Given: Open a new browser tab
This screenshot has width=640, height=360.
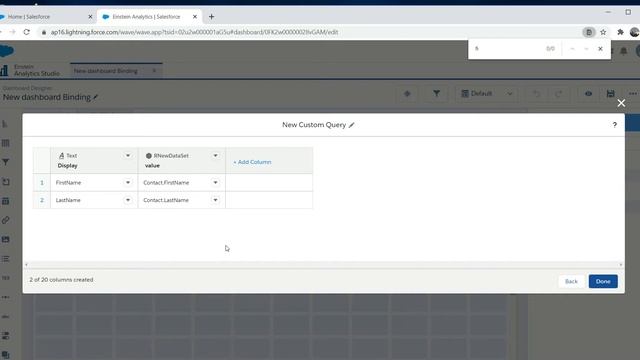Looking at the screenshot, I should pos(211,17).
